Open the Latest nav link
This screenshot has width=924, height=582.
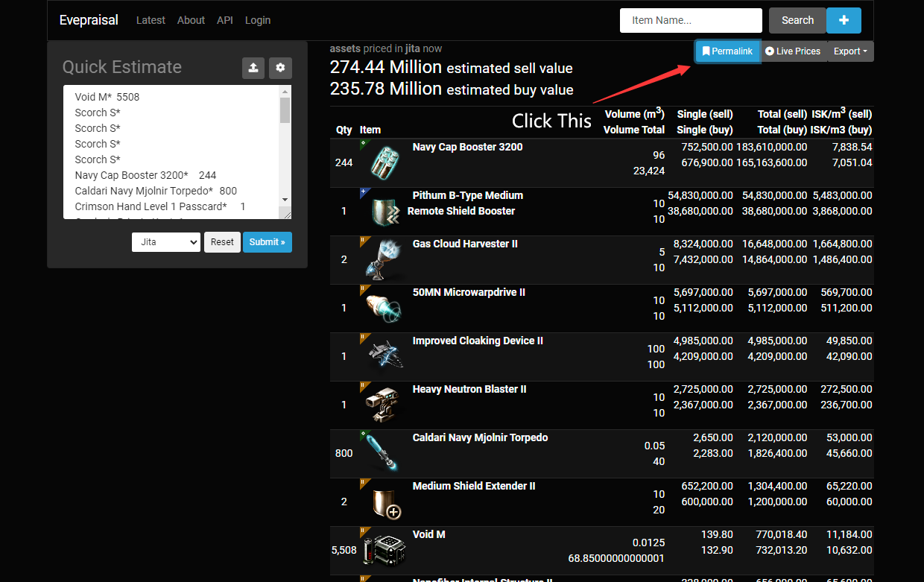pos(151,20)
